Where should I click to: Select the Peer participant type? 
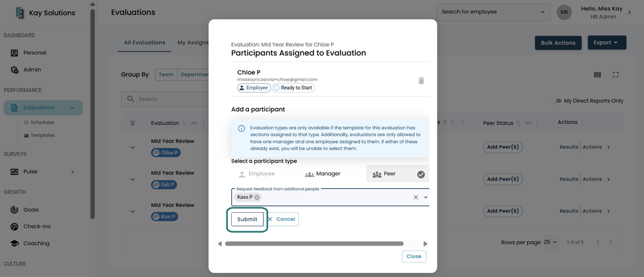pyautogui.click(x=398, y=174)
